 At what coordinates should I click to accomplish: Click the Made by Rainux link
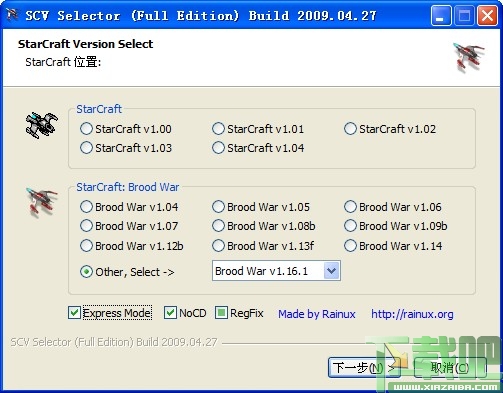[x=317, y=314]
